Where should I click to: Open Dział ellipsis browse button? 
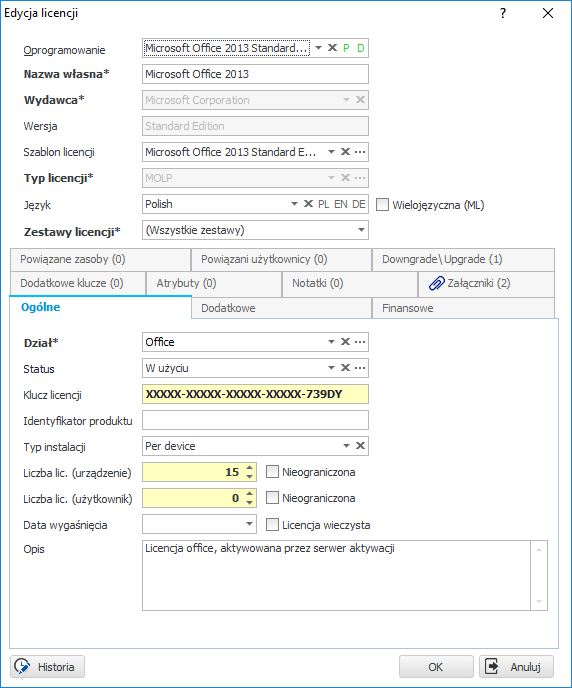(360, 342)
